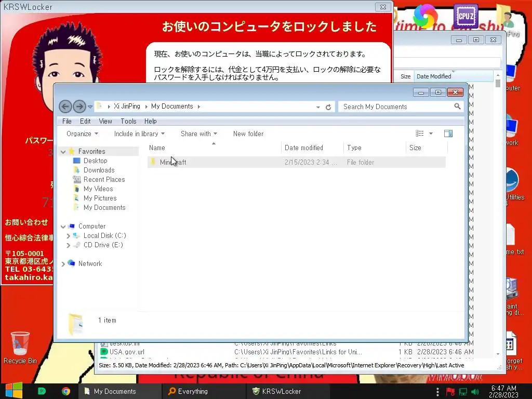Screen dimensions: 532x399
Task: Open My Documents in Favorites
Action: click(104, 207)
